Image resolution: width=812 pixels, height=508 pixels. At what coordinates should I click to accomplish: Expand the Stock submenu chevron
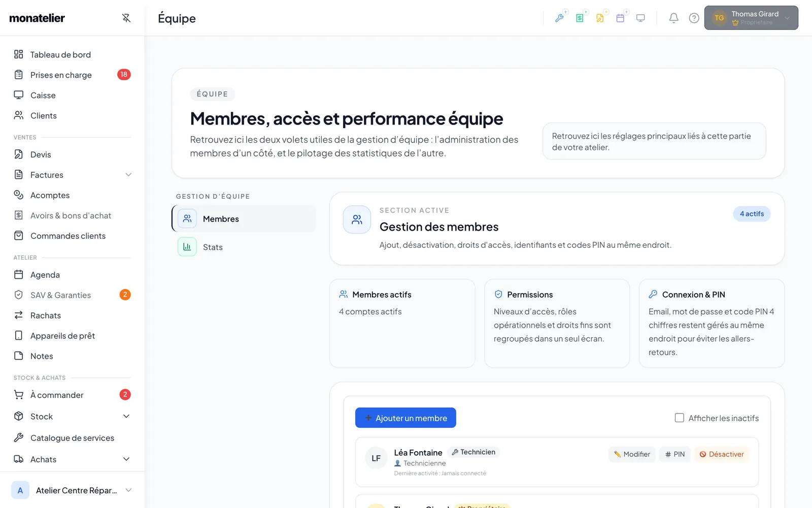126,416
